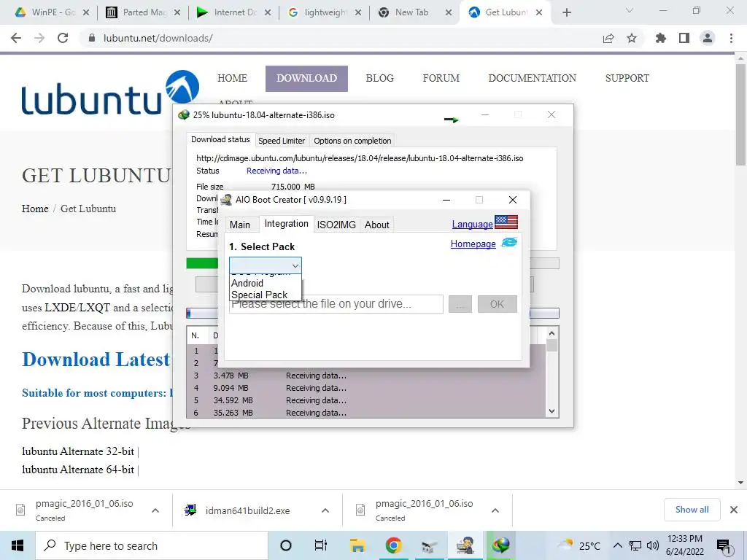Open the idman641build2.exe downloaded file
The width and height of the screenshot is (747, 560).
click(247, 510)
